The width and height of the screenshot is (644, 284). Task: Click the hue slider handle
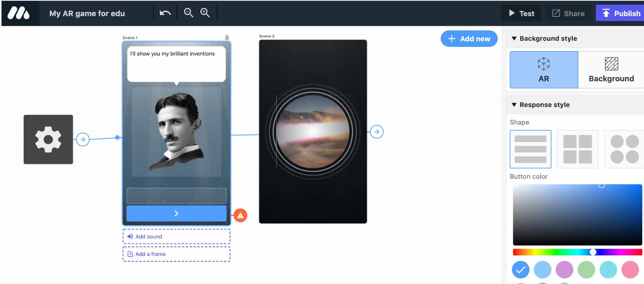tap(593, 252)
